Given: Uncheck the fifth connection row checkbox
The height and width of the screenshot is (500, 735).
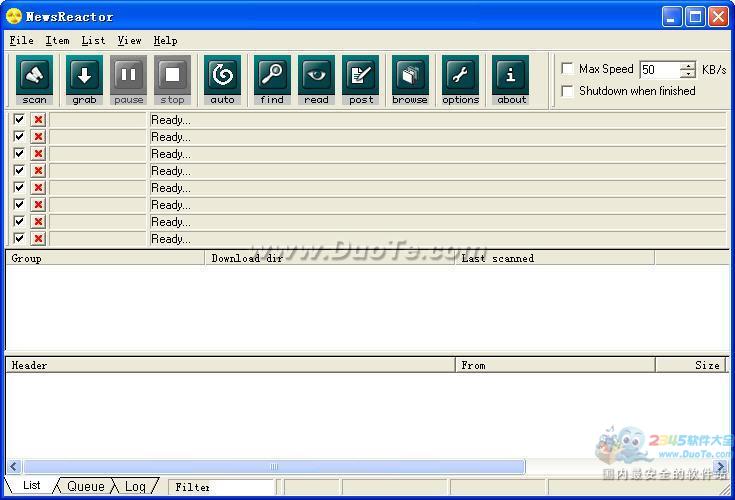Looking at the screenshot, I should point(19,187).
